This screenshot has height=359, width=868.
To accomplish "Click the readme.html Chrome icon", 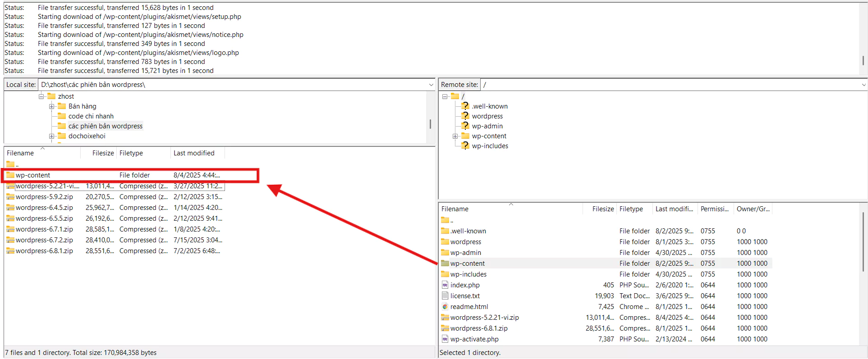I will tap(445, 307).
